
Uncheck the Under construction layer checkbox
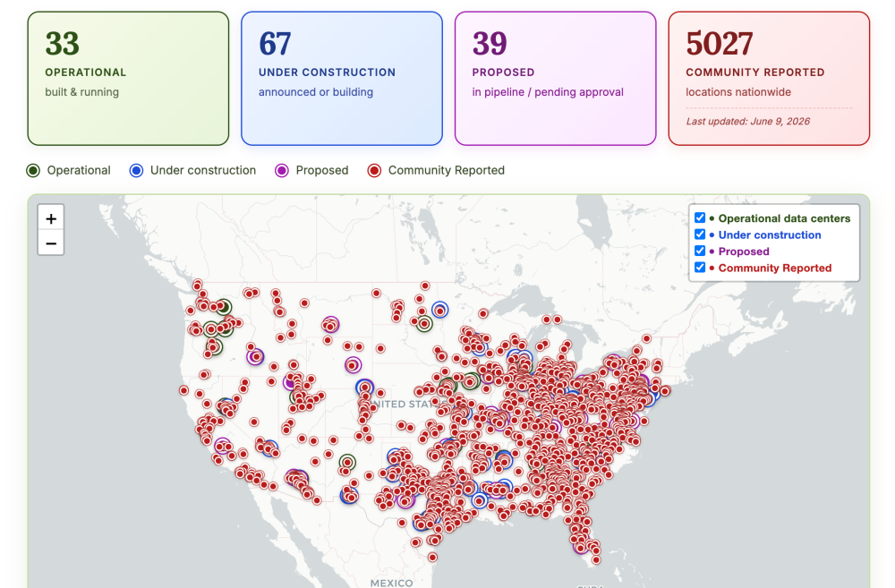point(700,234)
